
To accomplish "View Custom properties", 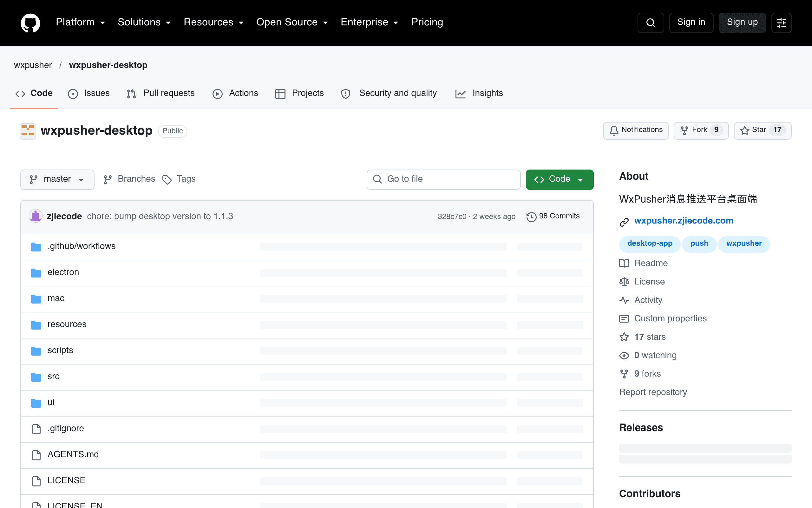I will tap(663, 318).
